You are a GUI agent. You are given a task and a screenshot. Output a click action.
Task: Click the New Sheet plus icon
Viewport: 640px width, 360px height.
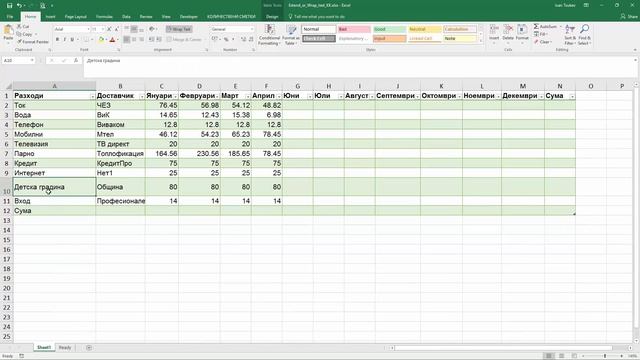(x=89, y=348)
